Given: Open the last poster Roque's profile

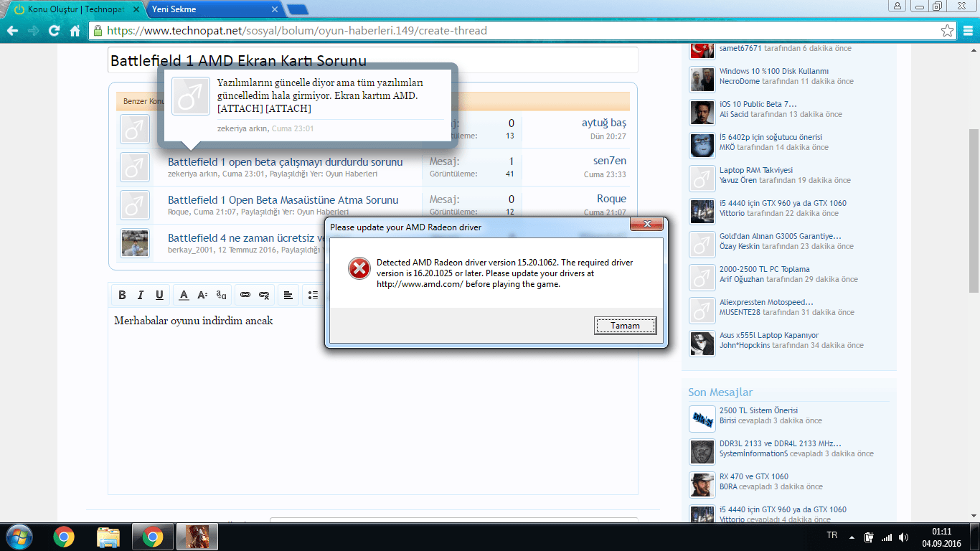Looking at the screenshot, I should point(611,199).
